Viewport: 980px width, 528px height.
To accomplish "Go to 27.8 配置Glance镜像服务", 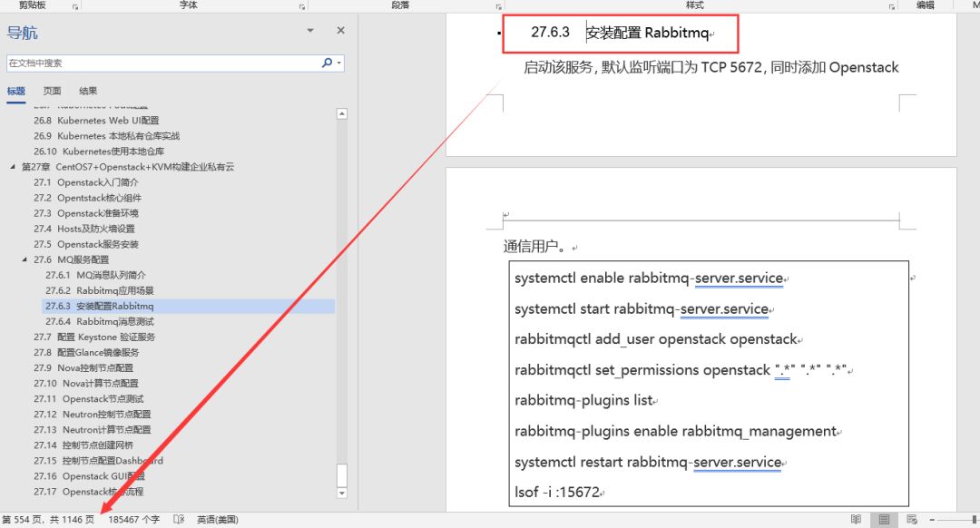I will [x=86, y=352].
